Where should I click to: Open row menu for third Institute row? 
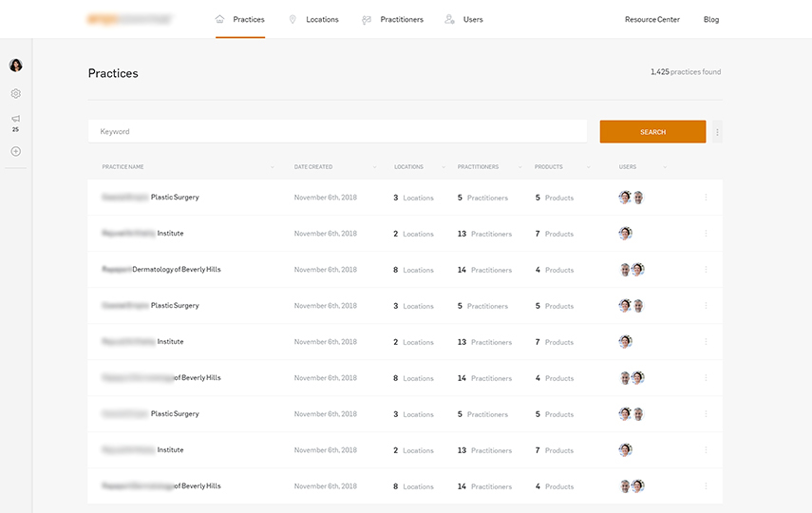tap(706, 449)
